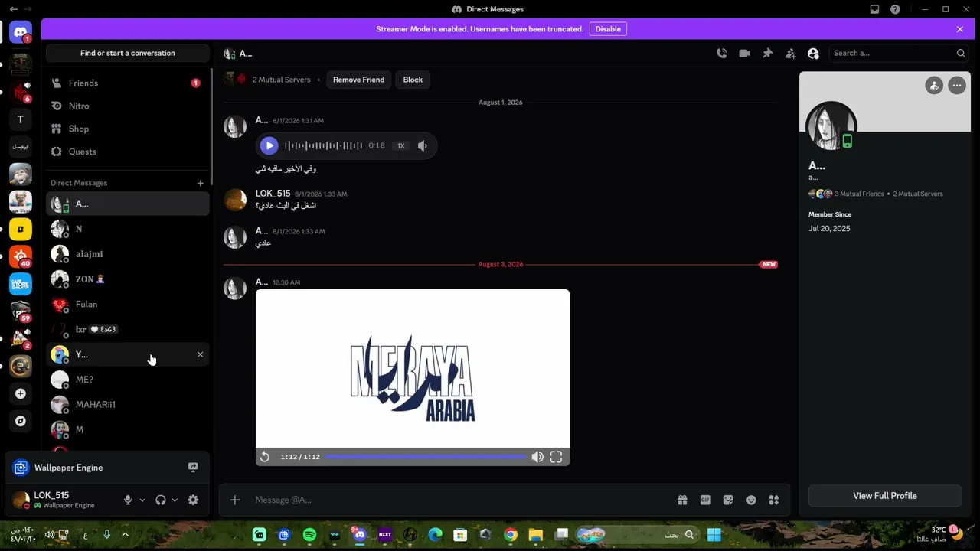Play the 0:18 voice message
Image resolution: width=980 pixels, height=551 pixels.
(x=269, y=145)
